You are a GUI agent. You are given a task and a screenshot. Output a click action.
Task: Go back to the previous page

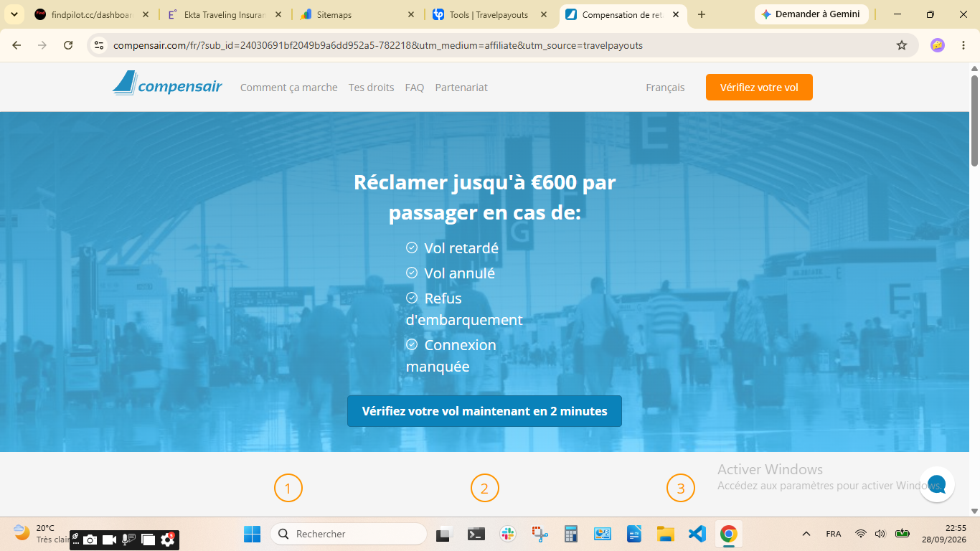click(17, 45)
